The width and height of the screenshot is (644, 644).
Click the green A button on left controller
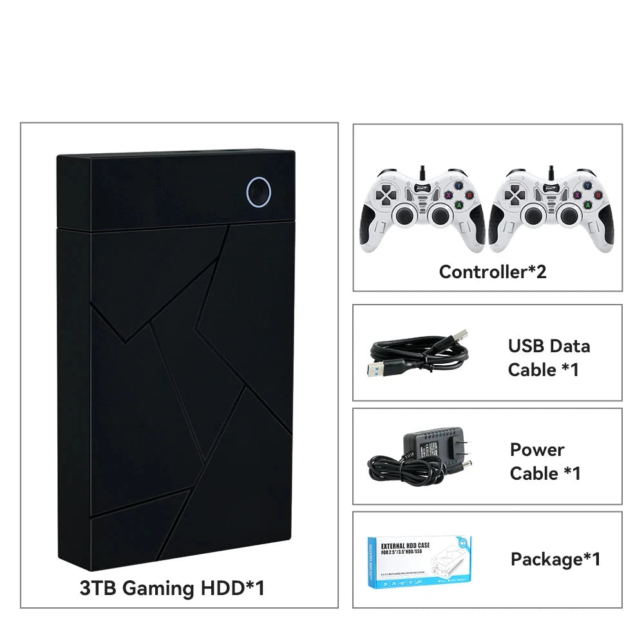(x=459, y=205)
